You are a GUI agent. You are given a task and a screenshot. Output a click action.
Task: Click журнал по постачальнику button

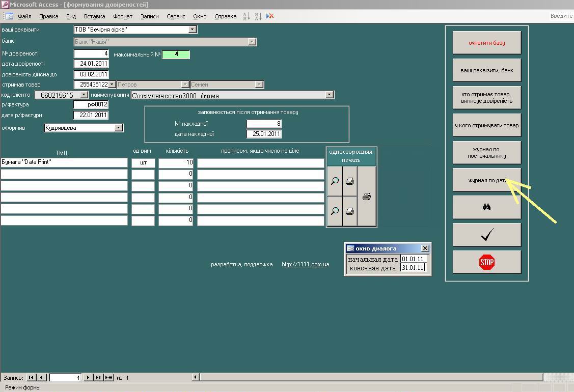486,152
